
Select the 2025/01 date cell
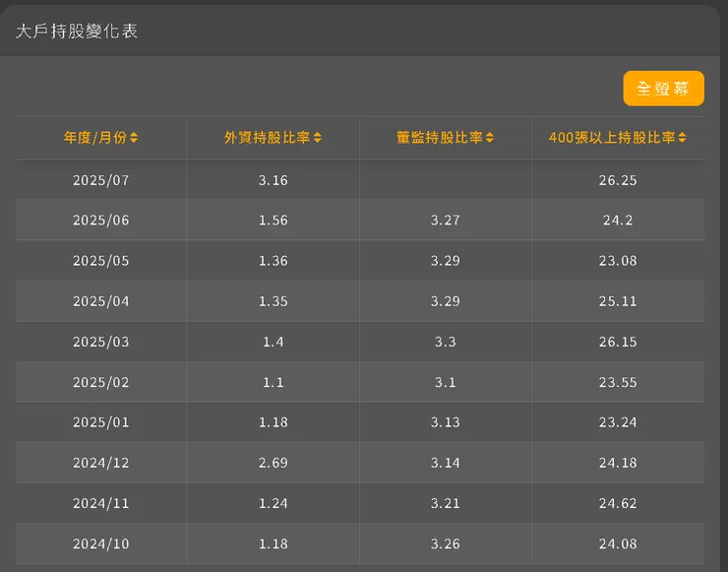pyautogui.click(x=100, y=422)
